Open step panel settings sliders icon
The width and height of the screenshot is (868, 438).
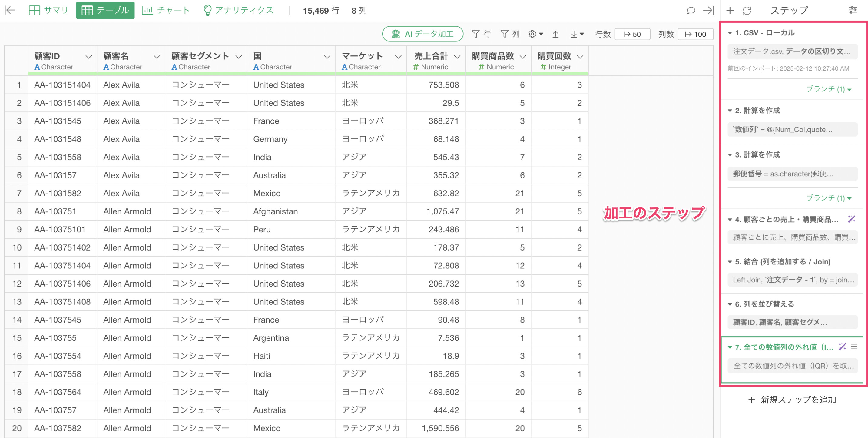pyautogui.click(x=853, y=10)
